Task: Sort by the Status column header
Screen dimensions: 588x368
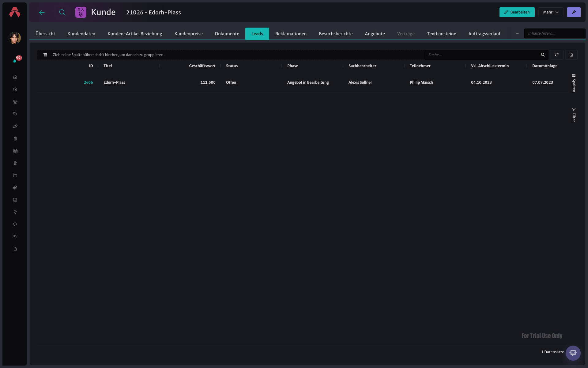Action: (x=232, y=66)
